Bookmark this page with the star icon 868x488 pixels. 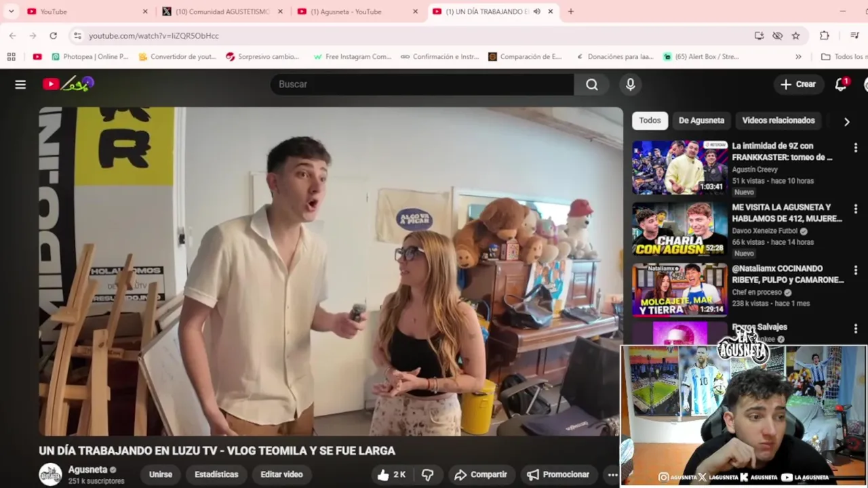pyautogui.click(x=795, y=35)
